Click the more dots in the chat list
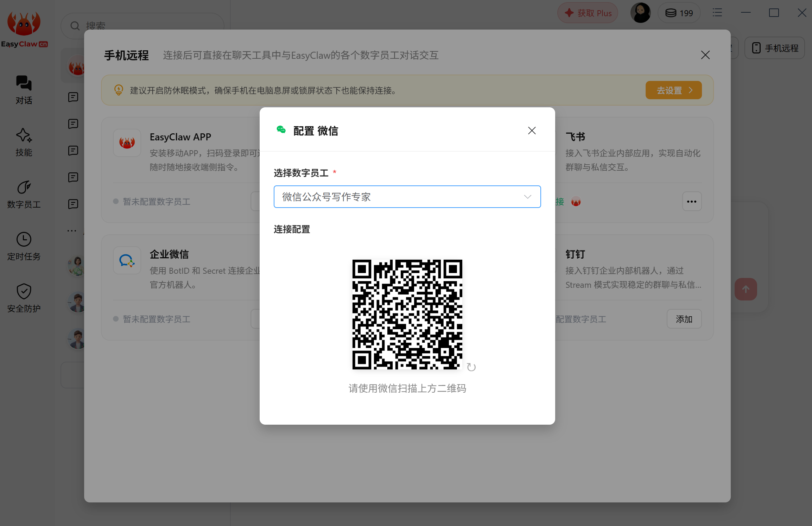 point(72,231)
